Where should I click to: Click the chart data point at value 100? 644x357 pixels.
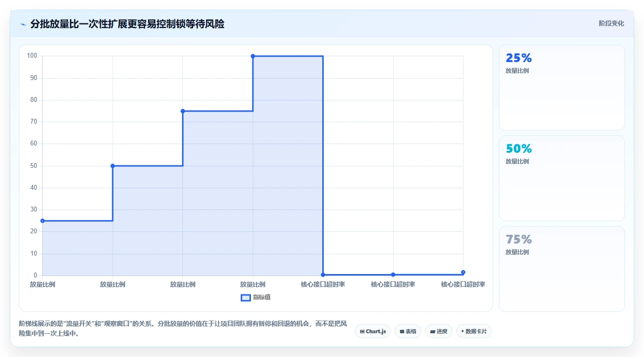[253, 56]
